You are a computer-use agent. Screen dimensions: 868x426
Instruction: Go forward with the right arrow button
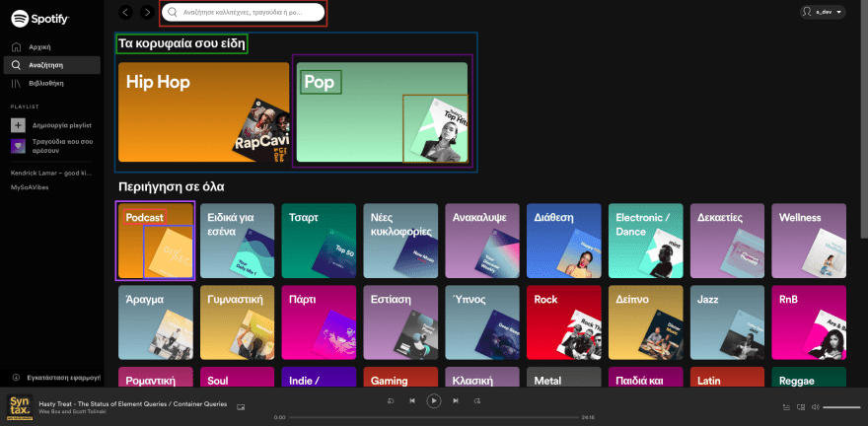point(147,12)
